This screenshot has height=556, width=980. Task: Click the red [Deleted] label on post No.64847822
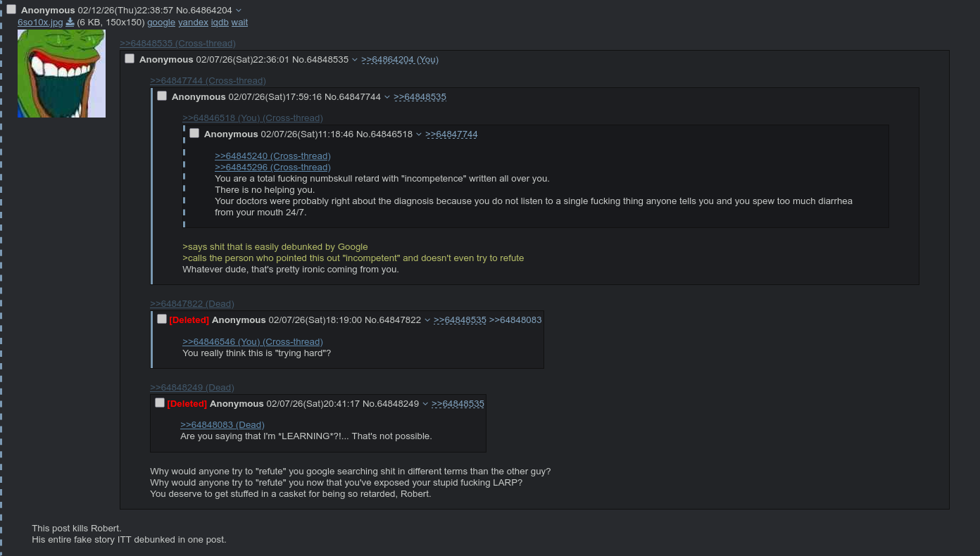point(189,320)
